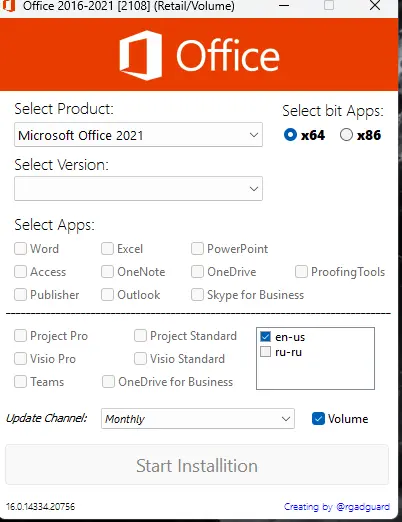Uncheck the en-us language option

pyautogui.click(x=265, y=336)
